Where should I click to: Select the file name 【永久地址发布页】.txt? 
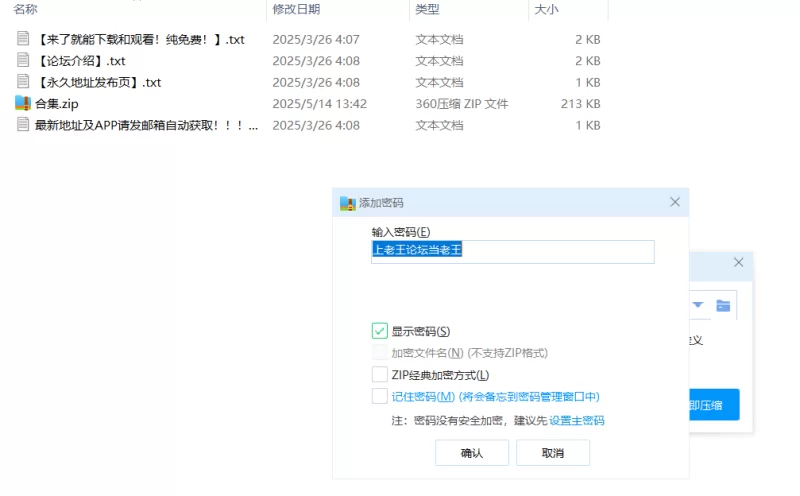98,82
